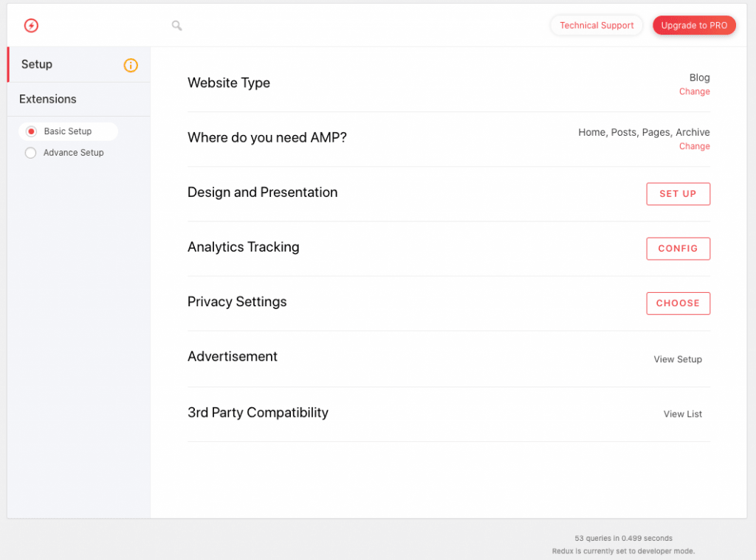Select the Basic Setup radio option

(31, 131)
